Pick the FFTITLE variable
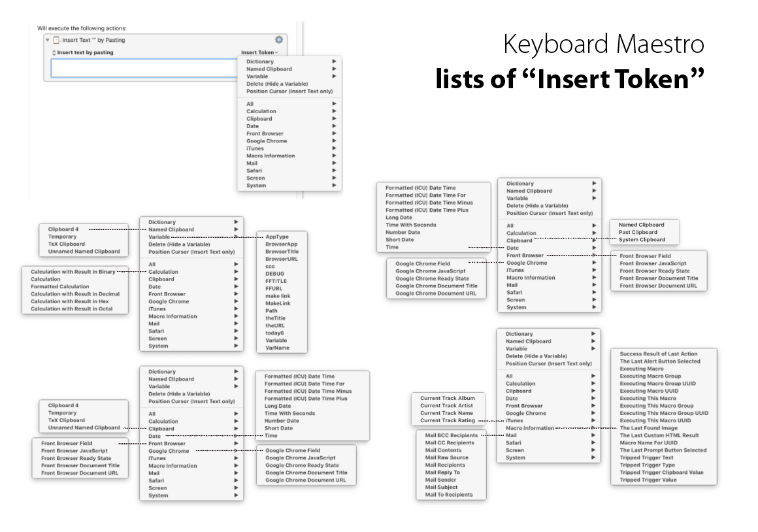Screen dimensions: 758x532 (276, 281)
